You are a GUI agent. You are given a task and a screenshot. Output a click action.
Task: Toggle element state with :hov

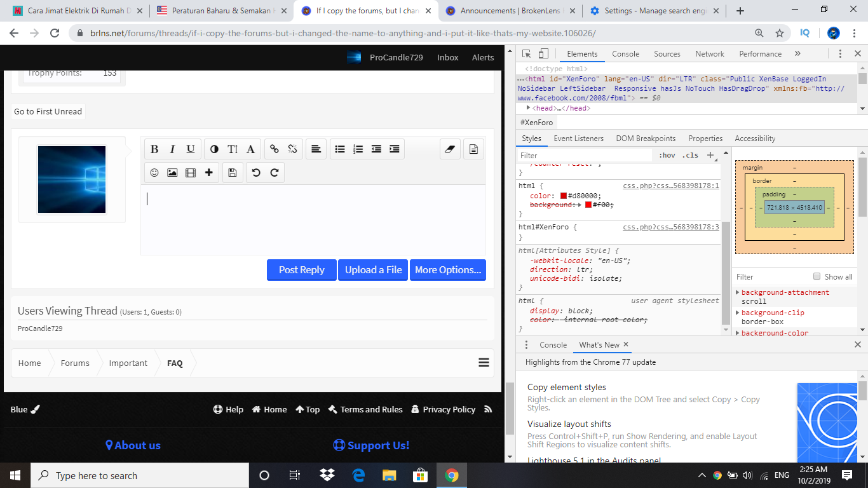[667, 155]
